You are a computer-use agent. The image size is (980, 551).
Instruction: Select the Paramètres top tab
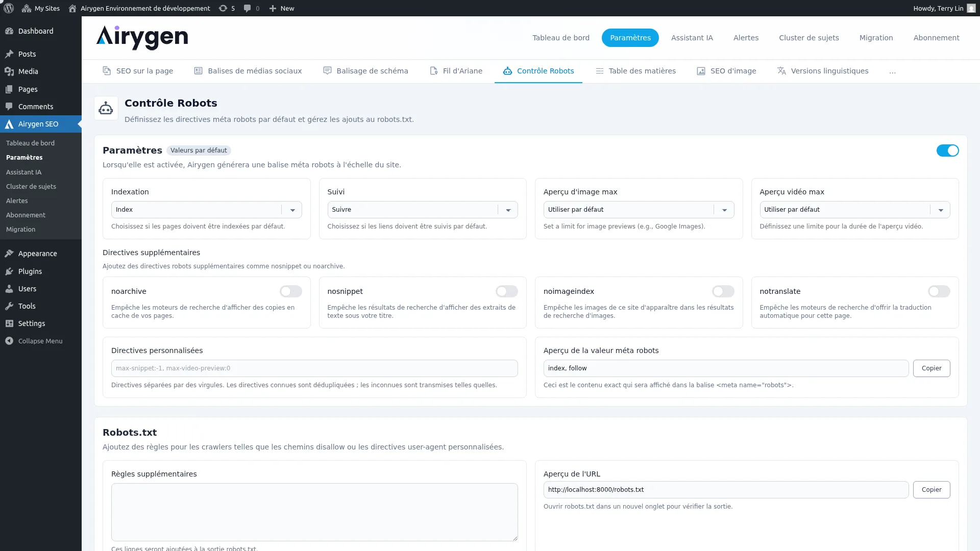point(630,38)
